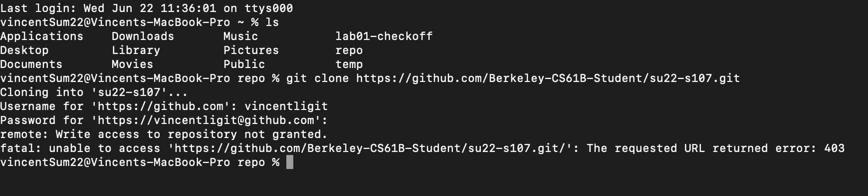
Task: Click the 'Last login' timestamp line
Action: tap(147, 8)
